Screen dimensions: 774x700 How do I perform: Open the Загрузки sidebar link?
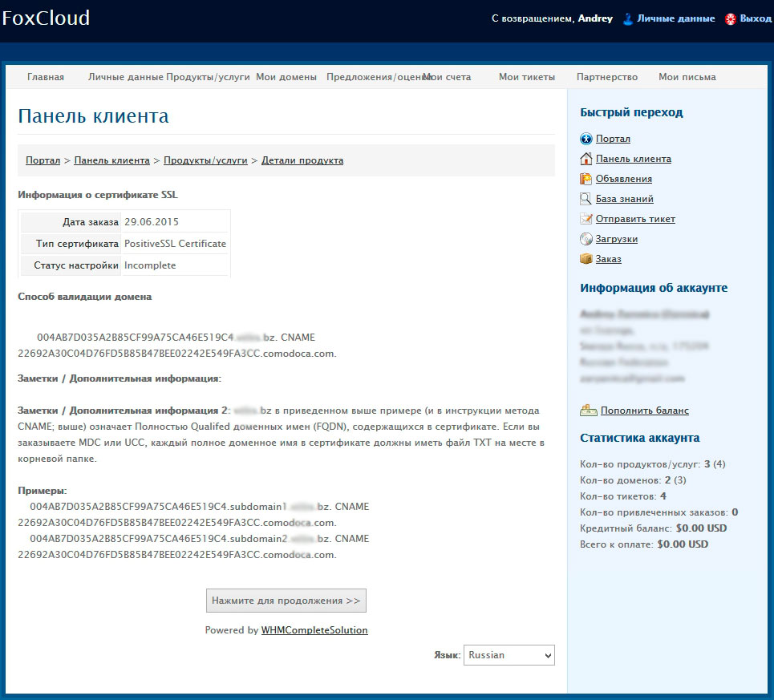(x=617, y=239)
